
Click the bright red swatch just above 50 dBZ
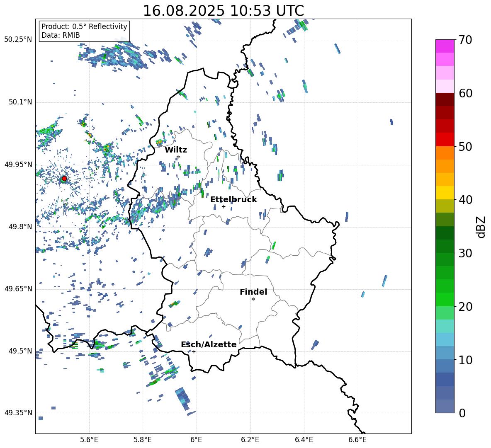445,140
